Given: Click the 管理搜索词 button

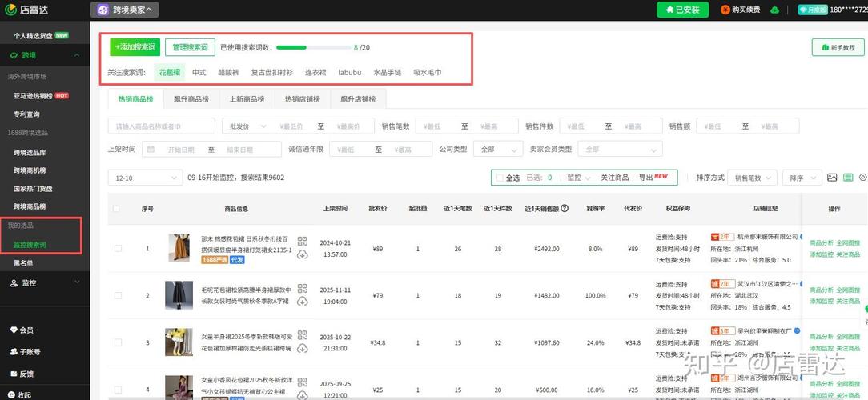Looking at the screenshot, I should 190,47.
